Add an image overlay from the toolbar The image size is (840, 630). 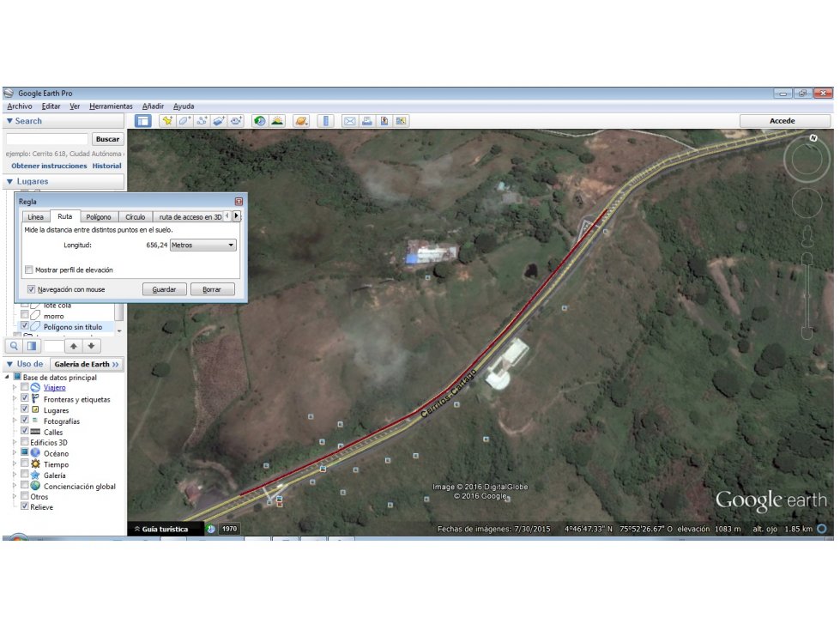pyautogui.click(x=219, y=121)
